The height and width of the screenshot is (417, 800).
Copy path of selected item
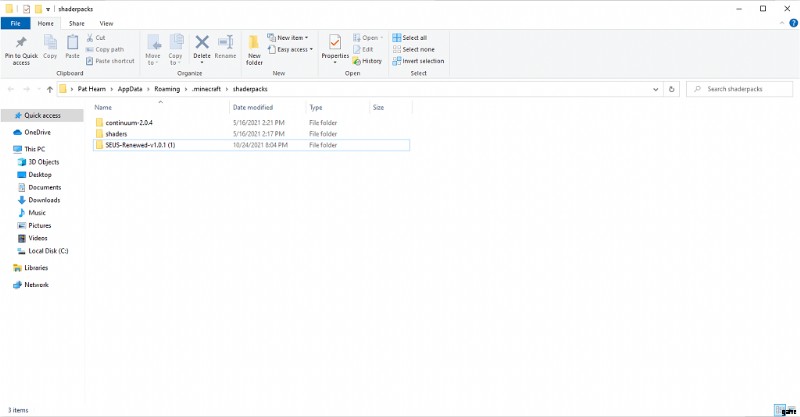(105, 50)
